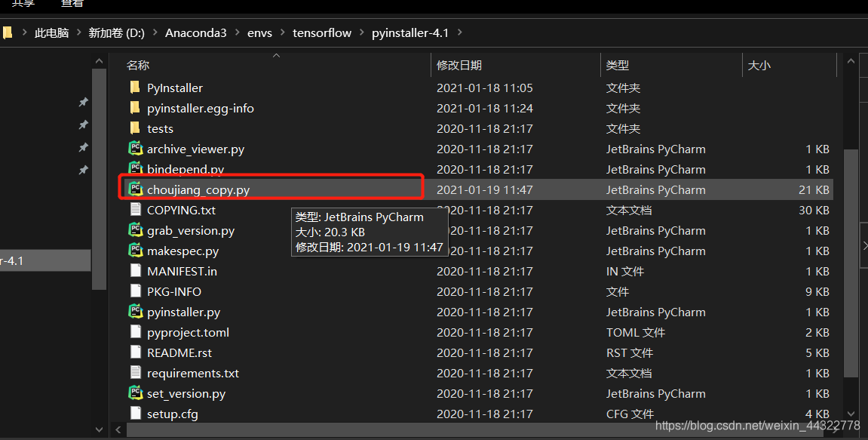Navigate to Anaconda3 breadcrumb
The width and height of the screenshot is (868, 440).
click(195, 32)
